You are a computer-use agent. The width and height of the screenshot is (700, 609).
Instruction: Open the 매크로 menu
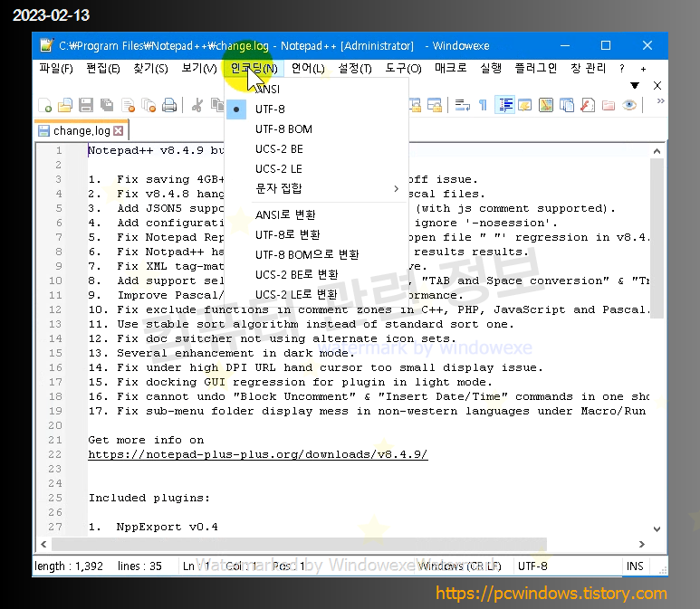pyautogui.click(x=451, y=68)
